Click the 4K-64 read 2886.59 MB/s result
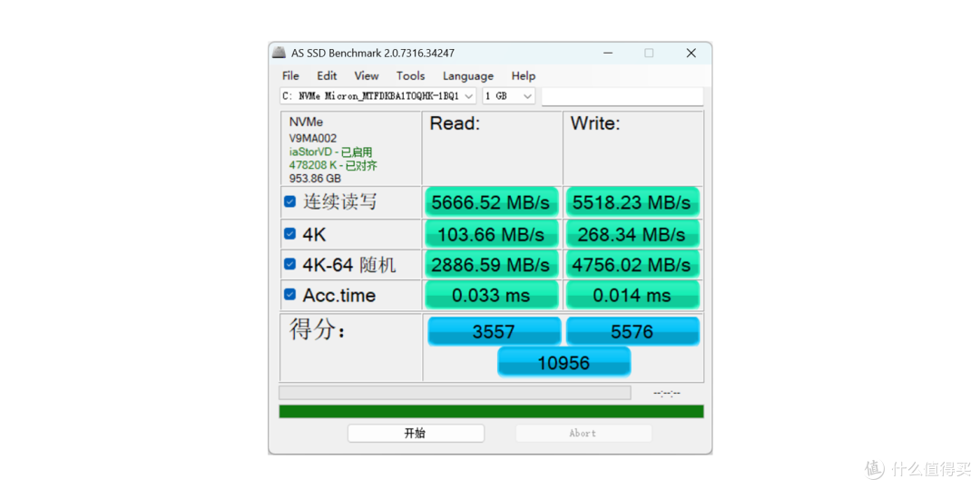This screenshot has height=489, width=980. point(491,264)
